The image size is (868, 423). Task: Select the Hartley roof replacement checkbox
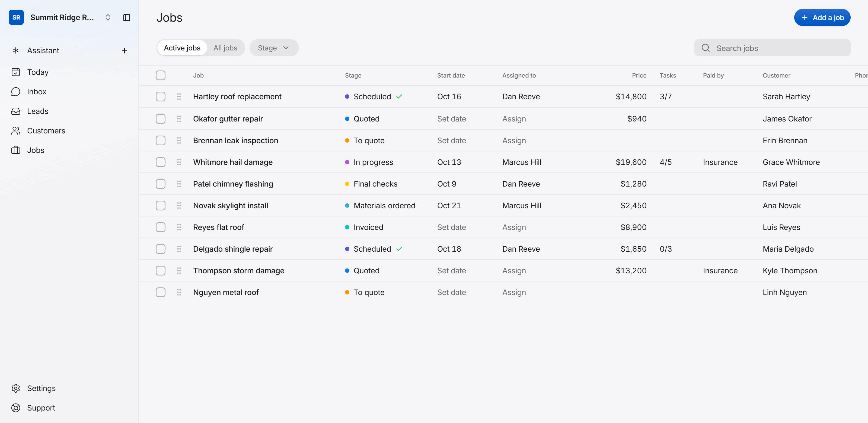coord(160,97)
